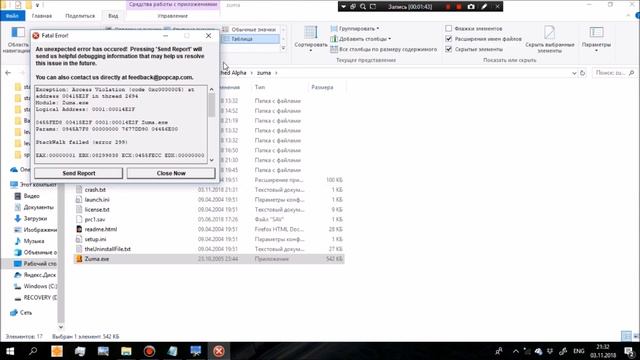Navigate back with the back arrow
The image size is (640, 360).
point(8,73)
